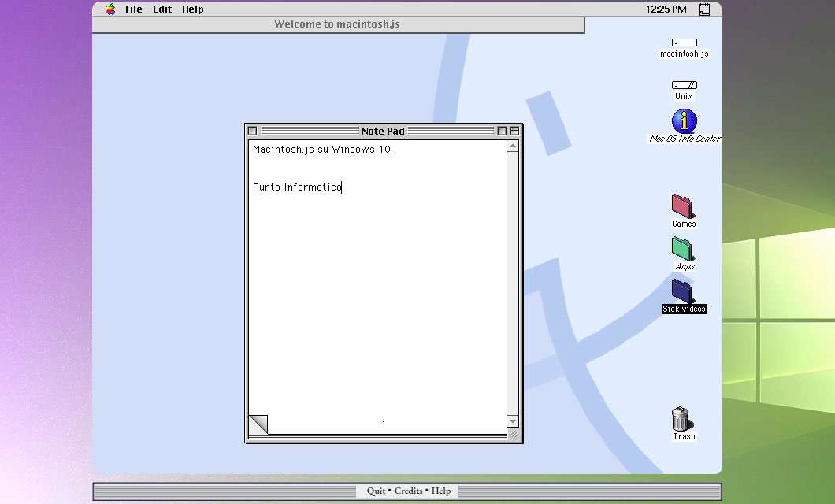Click the page number 1 in Note Pad

point(384,424)
